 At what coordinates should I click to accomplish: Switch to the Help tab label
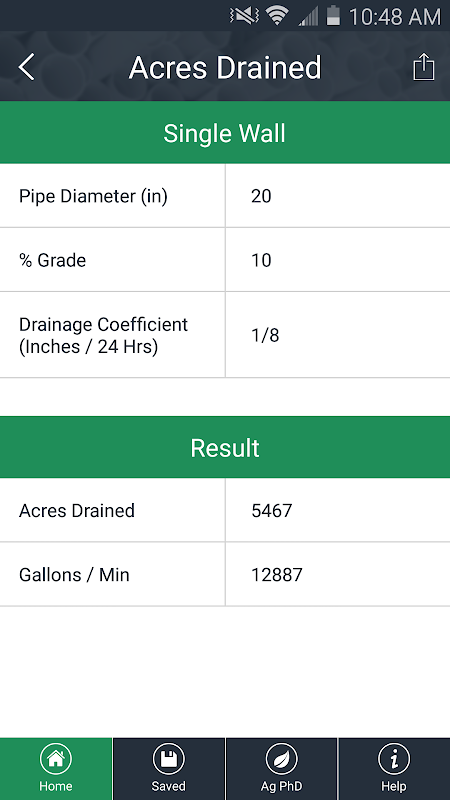[x=394, y=786]
